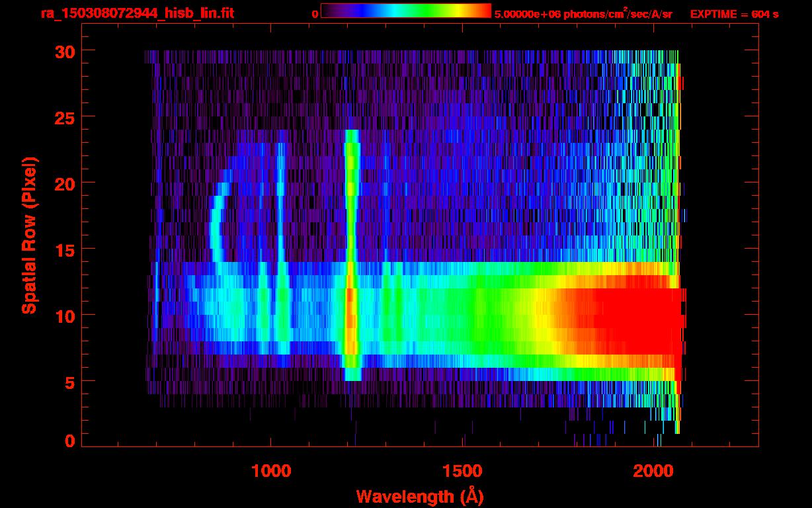Select the y-axis tick label 20

(x=64, y=183)
